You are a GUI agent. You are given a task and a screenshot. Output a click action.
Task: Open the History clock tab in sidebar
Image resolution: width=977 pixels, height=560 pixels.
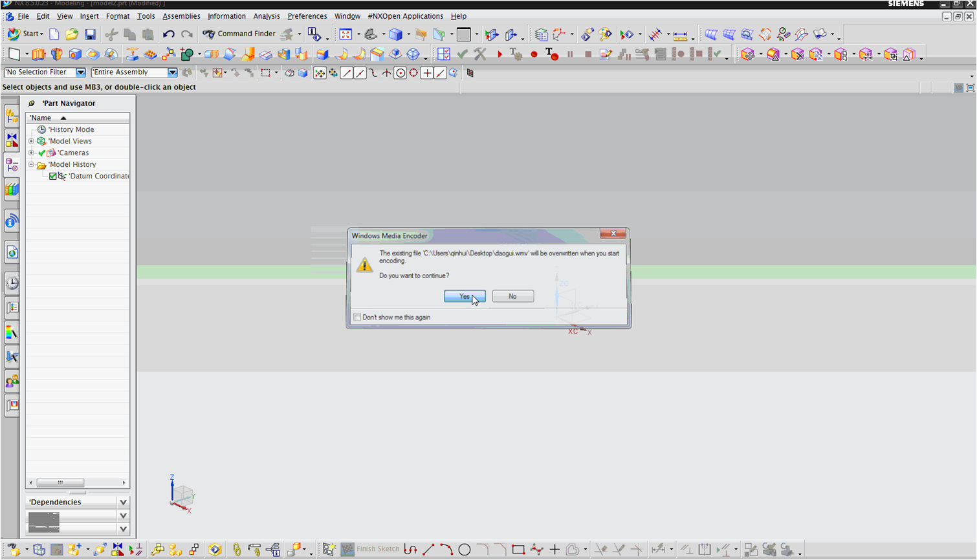[12, 283]
